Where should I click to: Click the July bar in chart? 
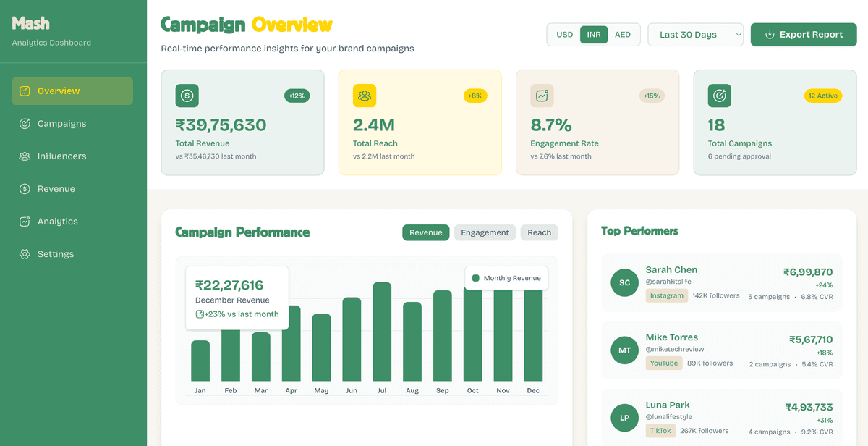pos(382,332)
